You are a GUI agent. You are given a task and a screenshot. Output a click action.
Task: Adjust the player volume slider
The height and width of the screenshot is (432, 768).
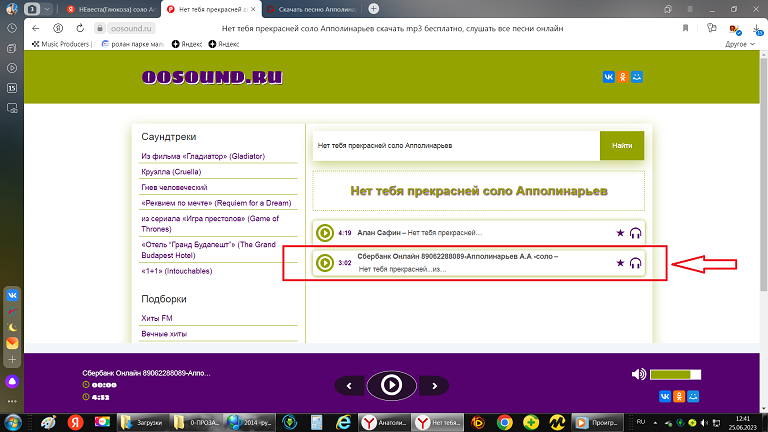pos(675,375)
